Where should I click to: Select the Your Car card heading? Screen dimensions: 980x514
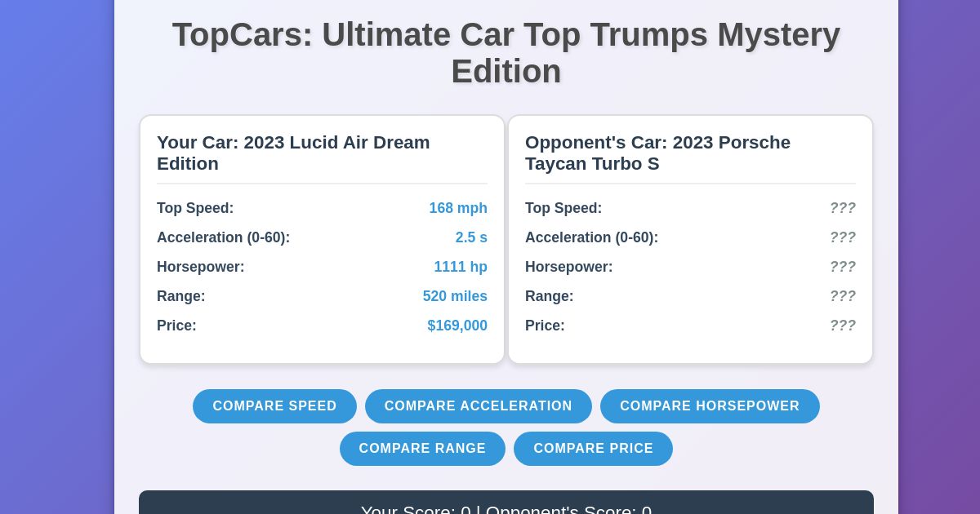[293, 153]
